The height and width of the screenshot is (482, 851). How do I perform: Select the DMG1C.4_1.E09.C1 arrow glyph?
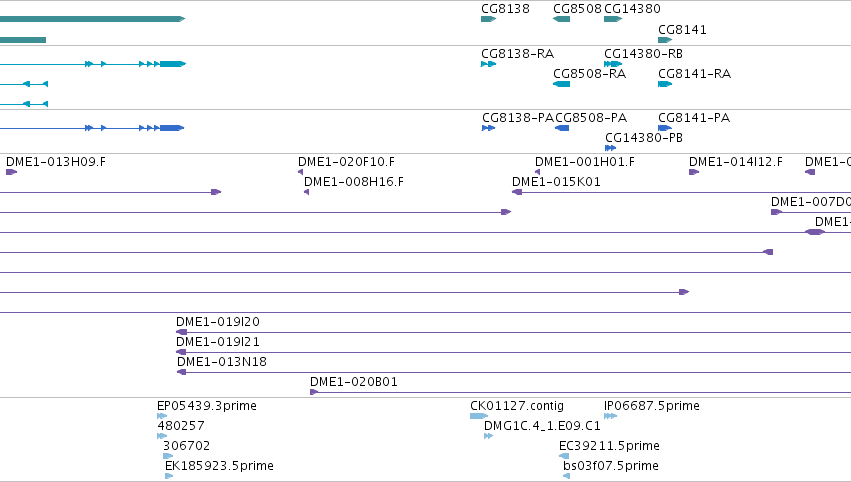pos(488,436)
